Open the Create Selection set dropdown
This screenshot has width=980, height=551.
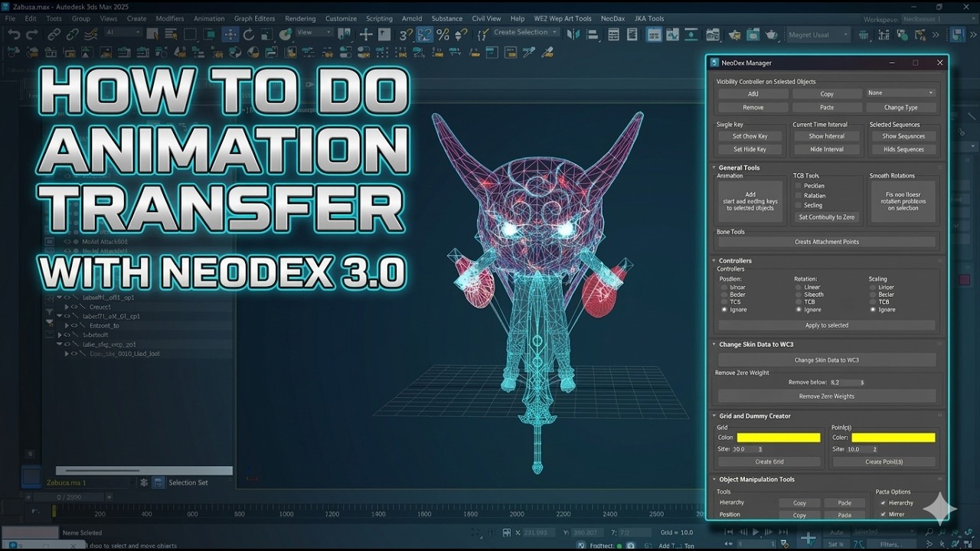(x=525, y=32)
